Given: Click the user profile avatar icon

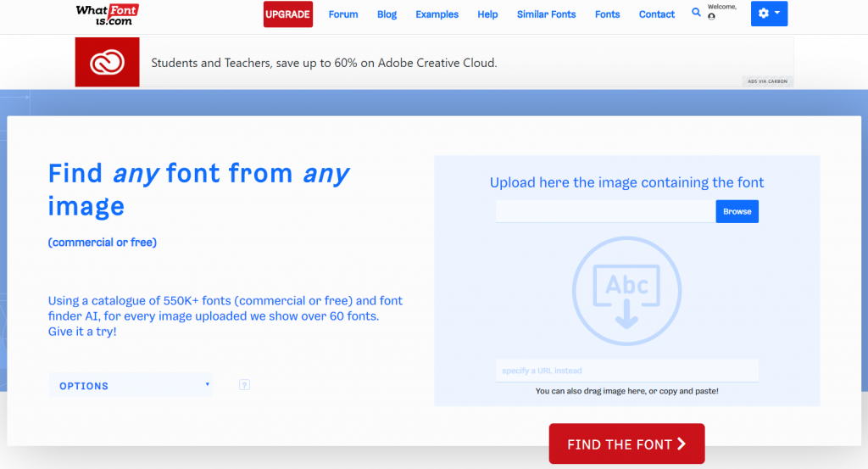Looking at the screenshot, I should [x=711, y=16].
